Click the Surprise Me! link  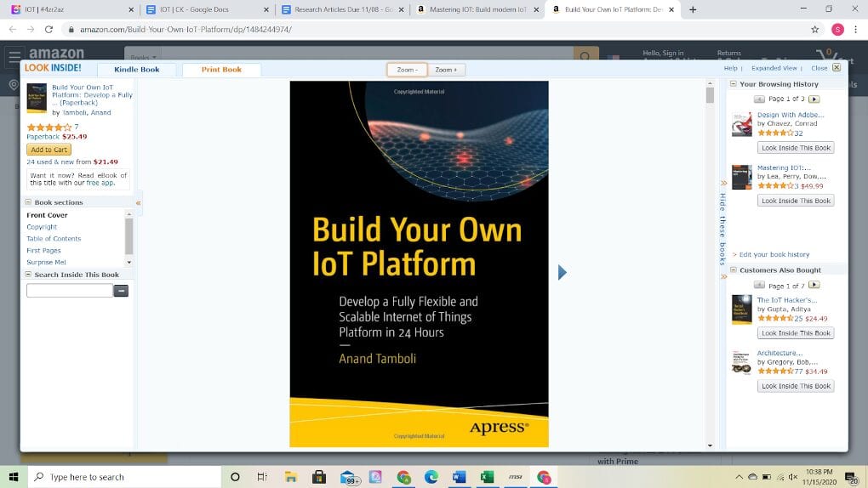(x=47, y=262)
